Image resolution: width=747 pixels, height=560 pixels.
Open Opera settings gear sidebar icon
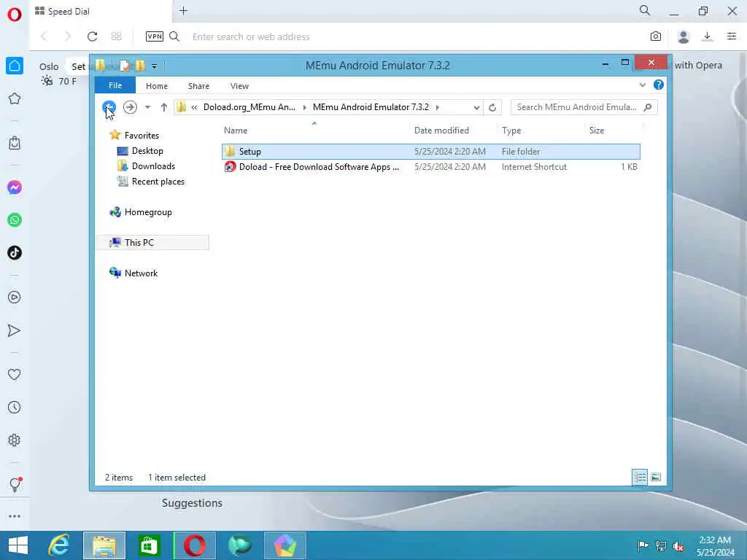tap(15, 440)
